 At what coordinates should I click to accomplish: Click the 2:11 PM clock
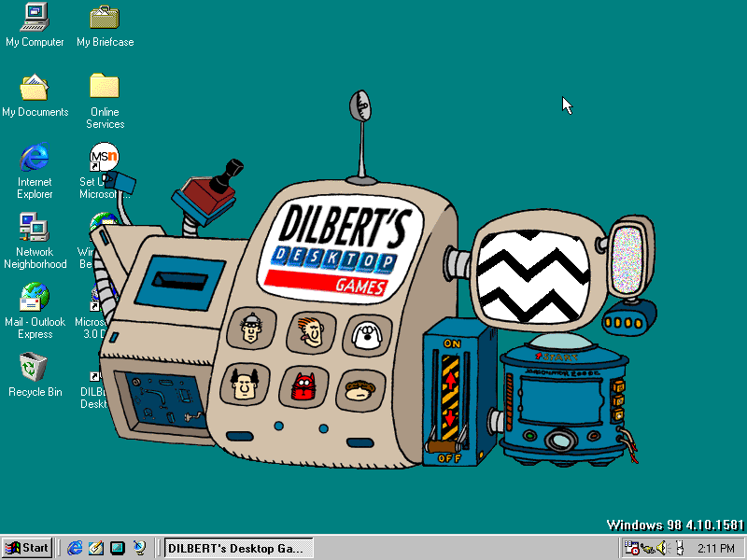click(x=716, y=548)
